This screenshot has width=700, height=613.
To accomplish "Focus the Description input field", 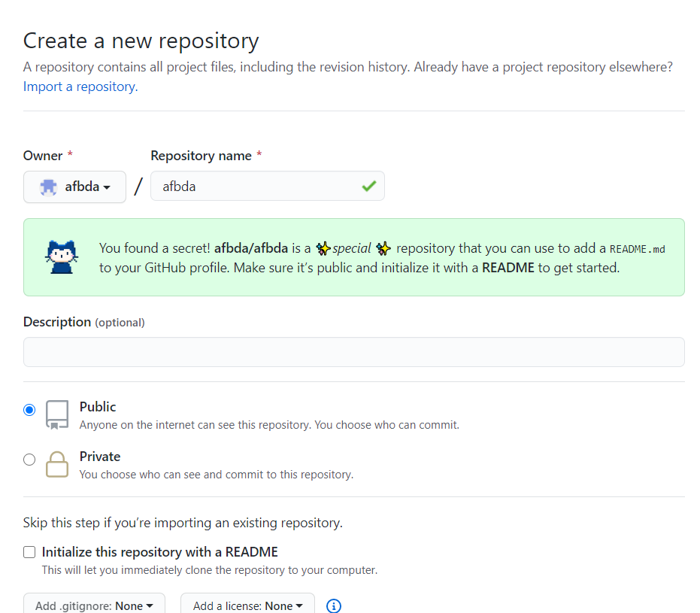I will [x=353, y=352].
